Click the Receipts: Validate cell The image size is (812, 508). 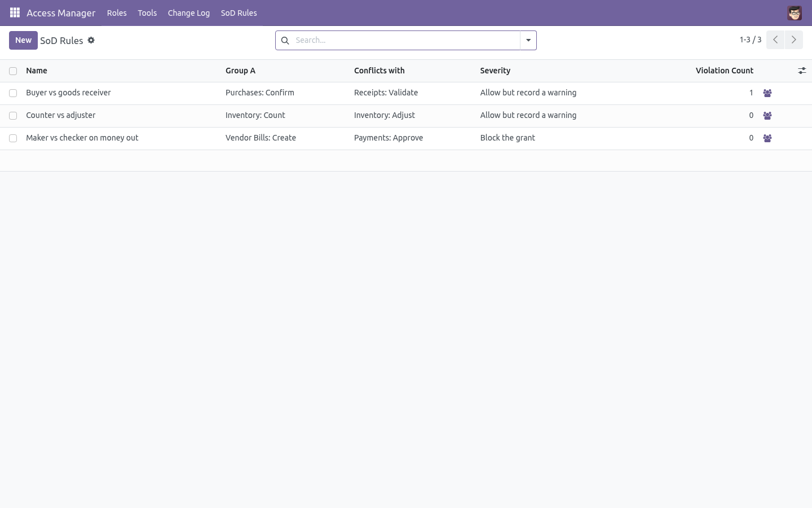[386, 93]
